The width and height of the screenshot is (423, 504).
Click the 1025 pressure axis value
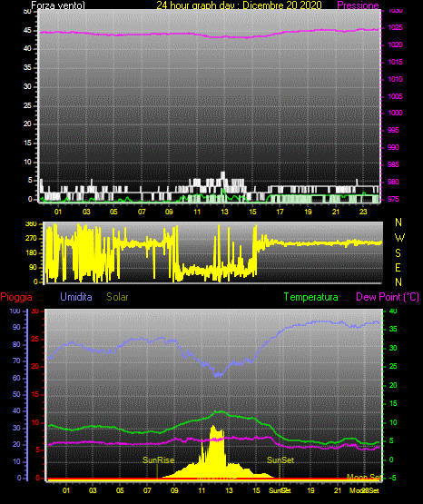(x=396, y=28)
